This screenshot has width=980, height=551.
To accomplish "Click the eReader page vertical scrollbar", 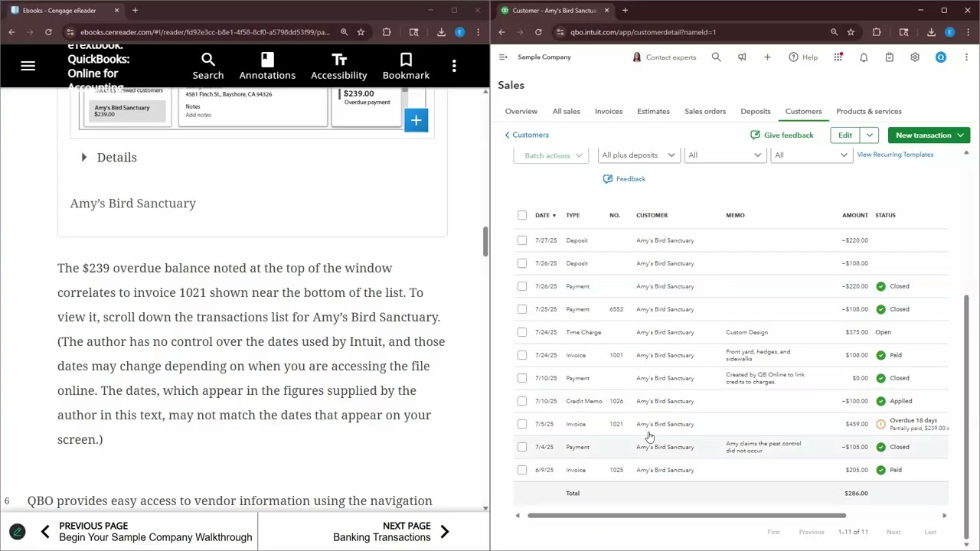I will click(x=485, y=242).
